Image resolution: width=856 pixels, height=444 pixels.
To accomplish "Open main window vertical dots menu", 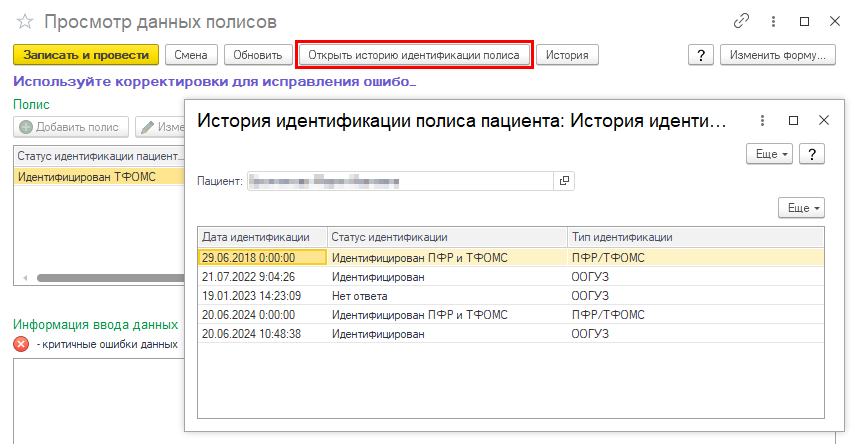I will coord(773,21).
